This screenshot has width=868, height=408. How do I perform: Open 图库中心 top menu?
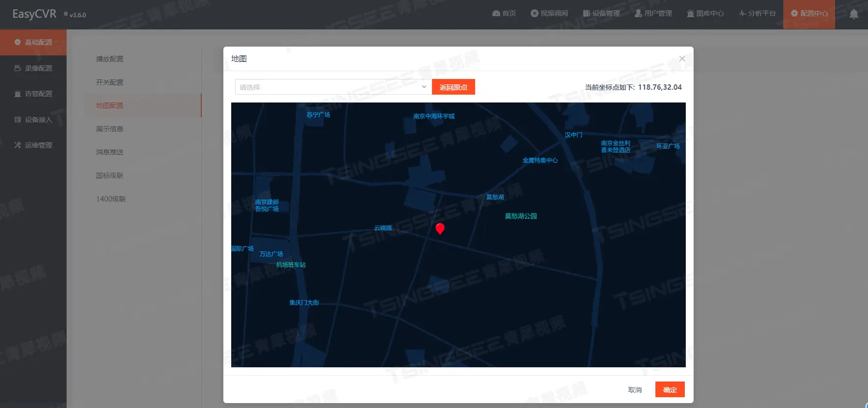point(705,13)
